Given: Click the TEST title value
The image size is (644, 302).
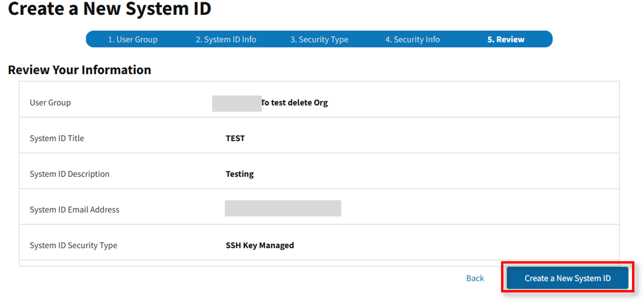Looking at the screenshot, I should point(235,138).
